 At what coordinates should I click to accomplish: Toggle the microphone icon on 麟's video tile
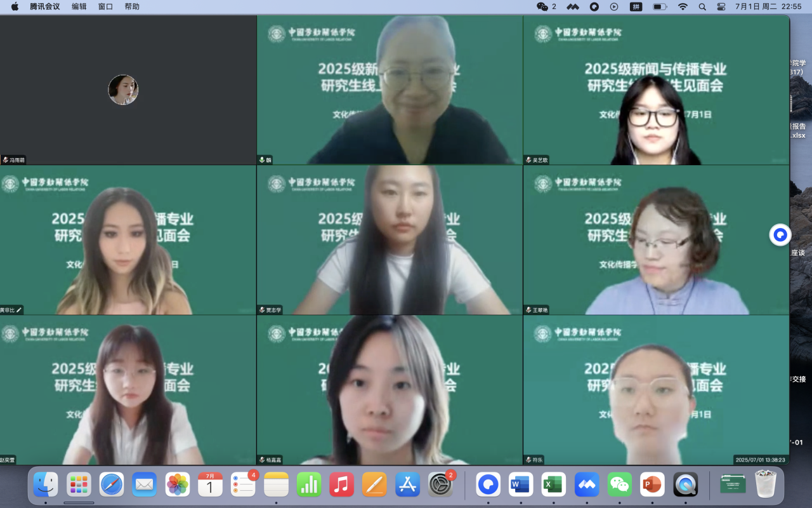[262, 160]
